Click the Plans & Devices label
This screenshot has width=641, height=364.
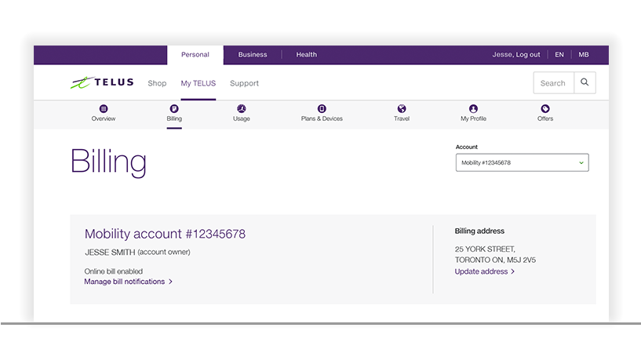pyautogui.click(x=322, y=119)
